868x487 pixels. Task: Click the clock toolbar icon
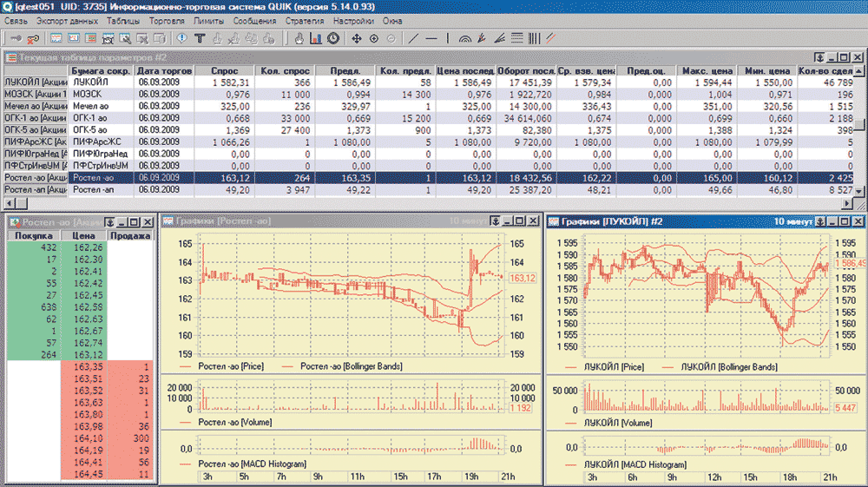(x=333, y=39)
